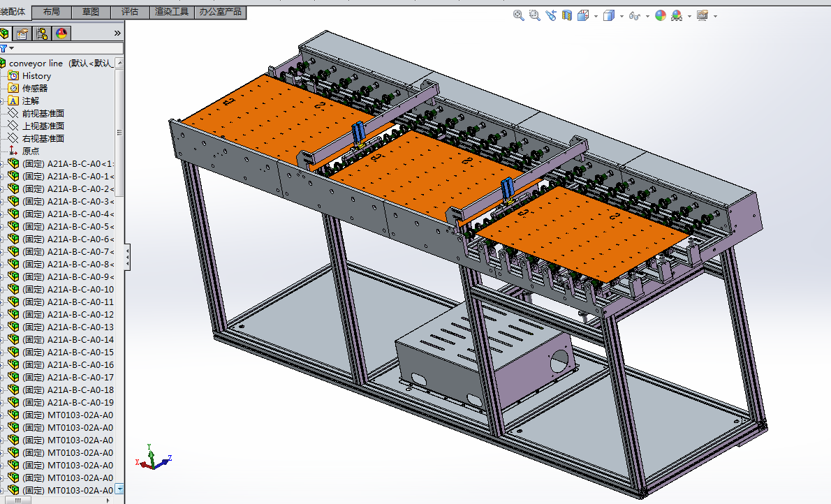Viewport: 831px width, 504px height.
Task: Click the Zoom to Fit icon
Action: [518, 16]
